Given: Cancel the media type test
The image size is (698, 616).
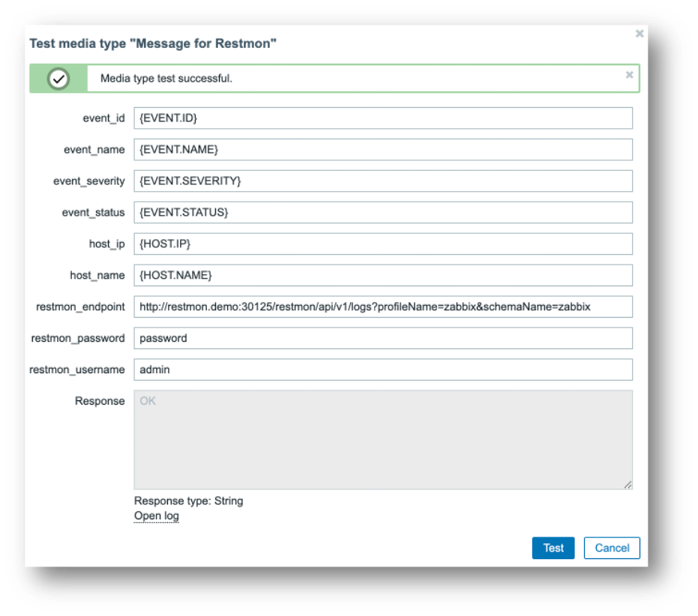Looking at the screenshot, I should (612, 548).
